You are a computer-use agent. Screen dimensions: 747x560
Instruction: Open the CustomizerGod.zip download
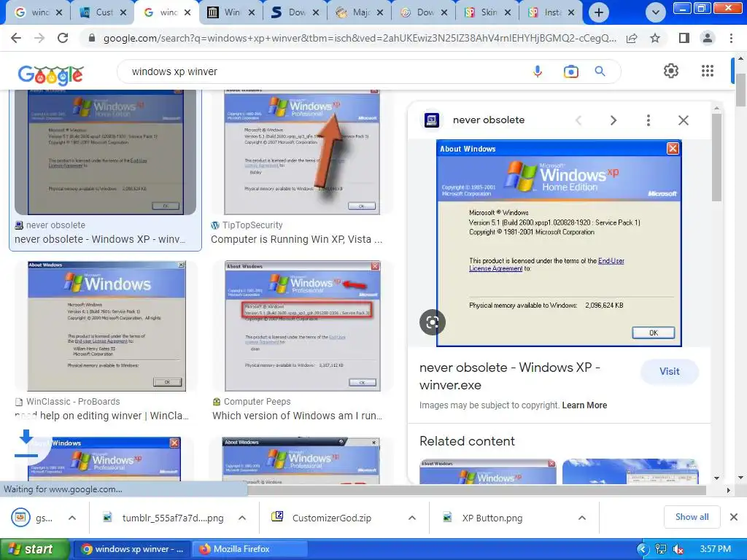pyautogui.click(x=331, y=518)
